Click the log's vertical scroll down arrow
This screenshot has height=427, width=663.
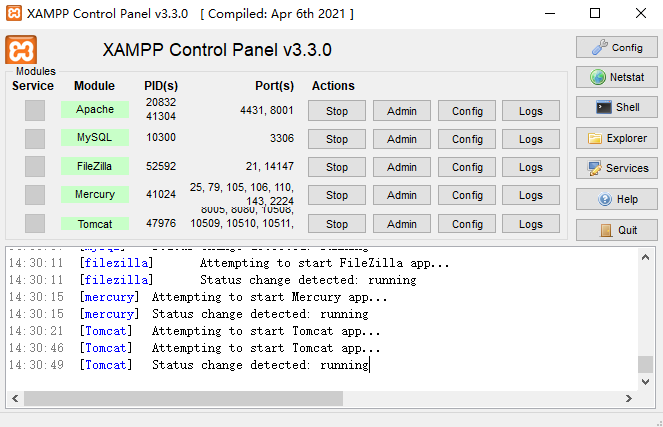click(x=645, y=381)
